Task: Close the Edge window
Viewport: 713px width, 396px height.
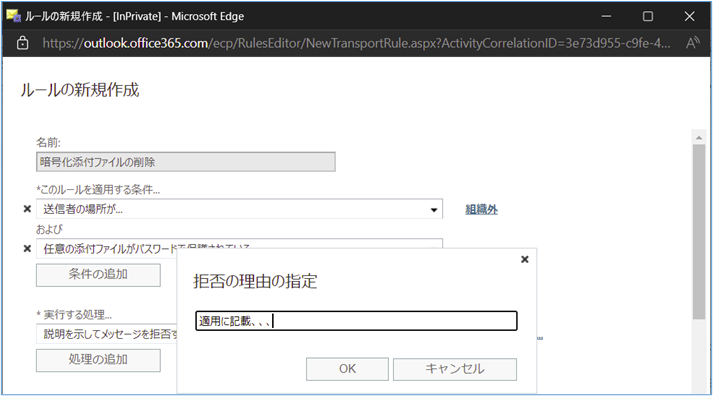Action: coord(689,16)
